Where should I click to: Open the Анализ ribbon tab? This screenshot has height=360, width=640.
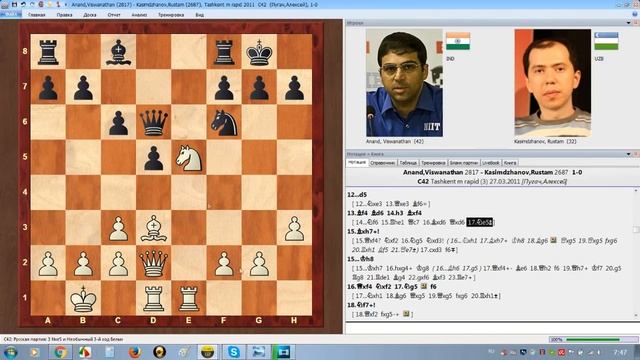[x=139, y=15]
